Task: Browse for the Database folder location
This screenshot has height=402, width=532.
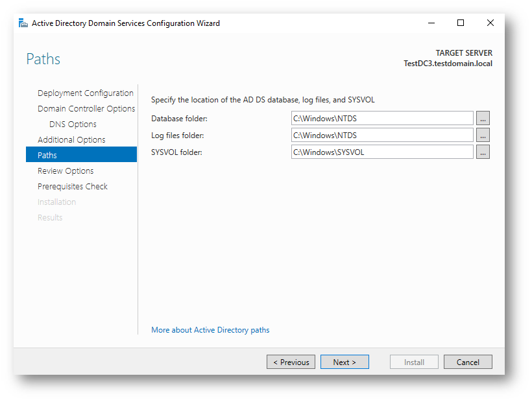Action: click(483, 118)
